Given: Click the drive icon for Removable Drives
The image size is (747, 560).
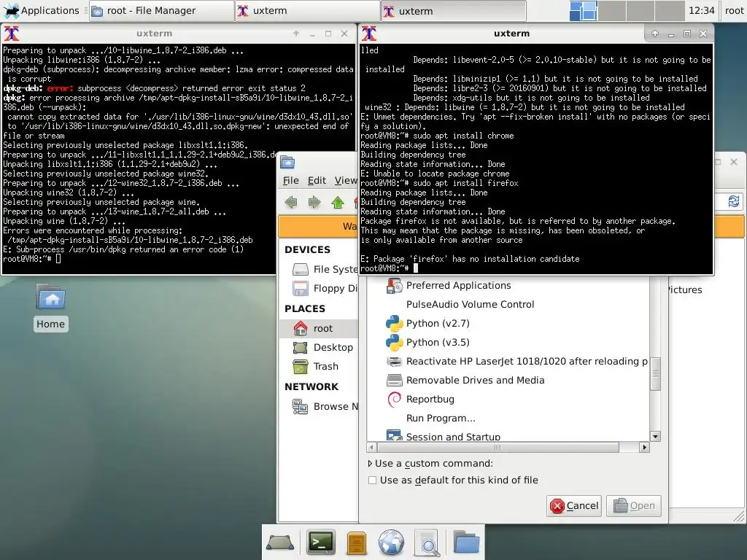Looking at the screenshot, I should (x=394, y=381).
